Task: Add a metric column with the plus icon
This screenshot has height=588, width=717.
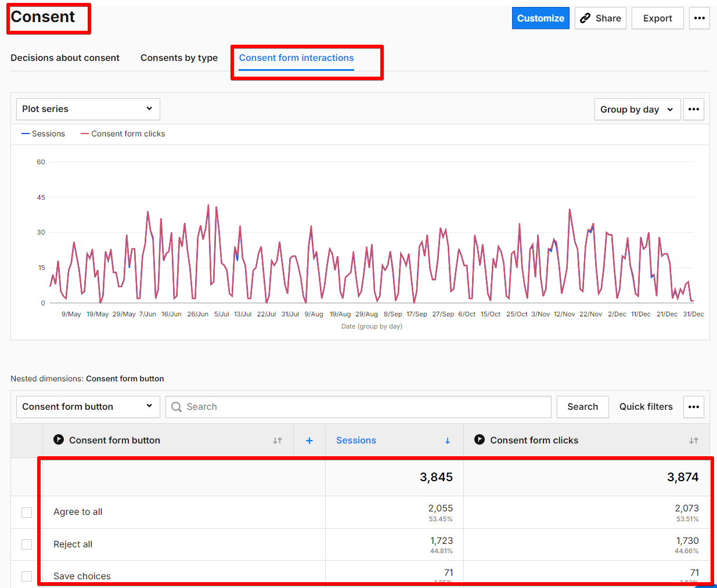Action: (309, 440)
